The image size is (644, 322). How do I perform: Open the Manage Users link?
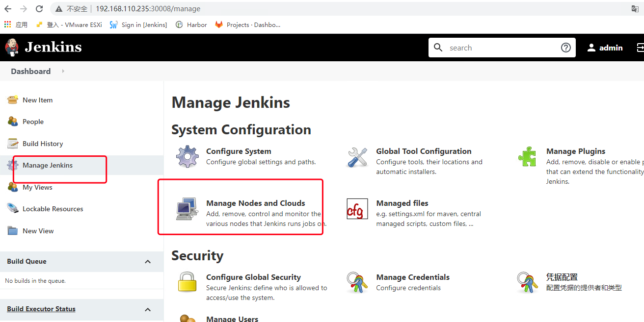[232, 319]
